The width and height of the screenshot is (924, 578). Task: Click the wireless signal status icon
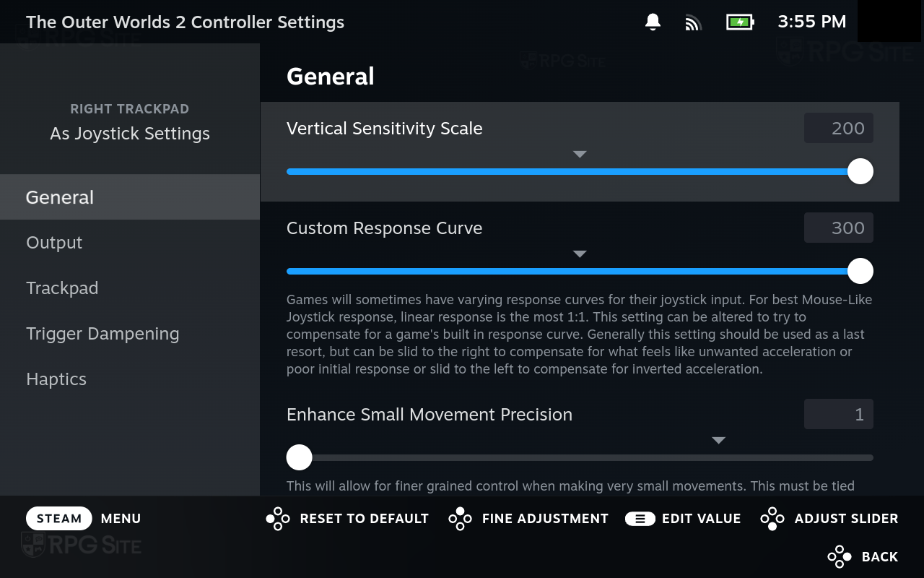pos(693,22)
